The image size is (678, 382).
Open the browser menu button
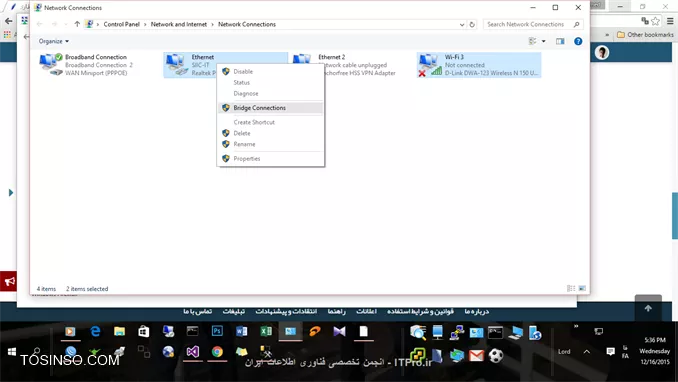[670, 20]
